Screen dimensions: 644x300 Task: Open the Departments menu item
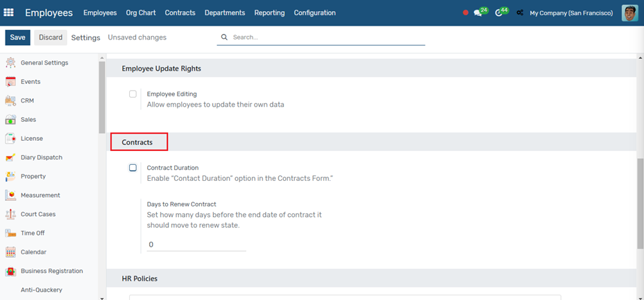tap(225, 12)
